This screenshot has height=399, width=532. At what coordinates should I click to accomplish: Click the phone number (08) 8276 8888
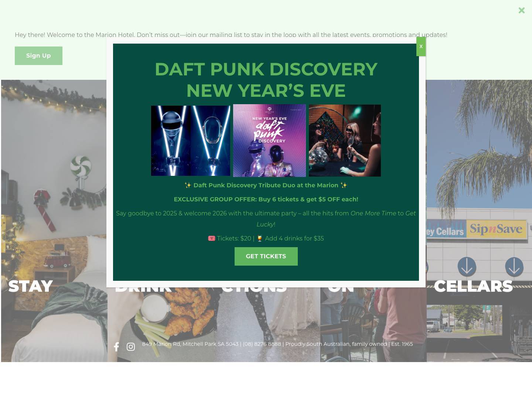pos(262,344)
